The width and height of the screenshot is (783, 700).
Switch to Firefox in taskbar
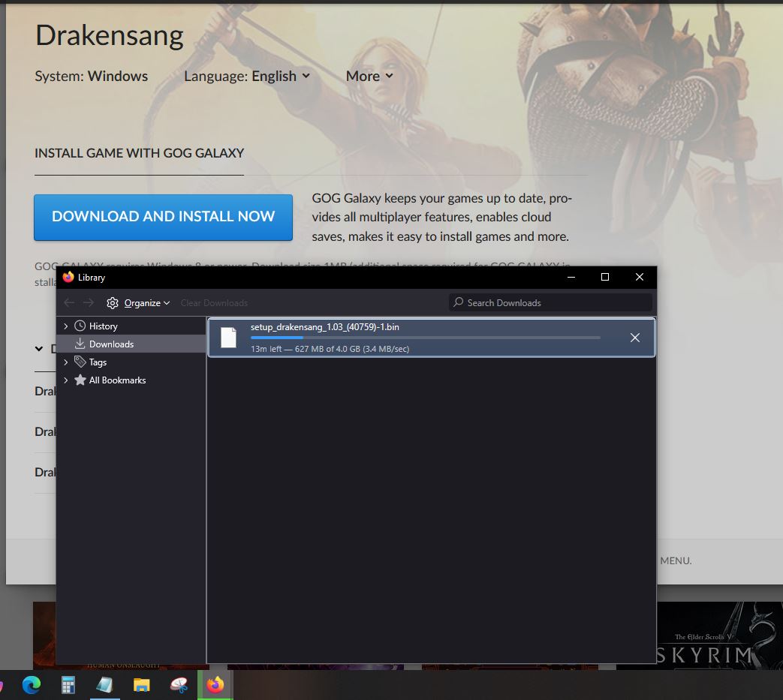point(215,685)
